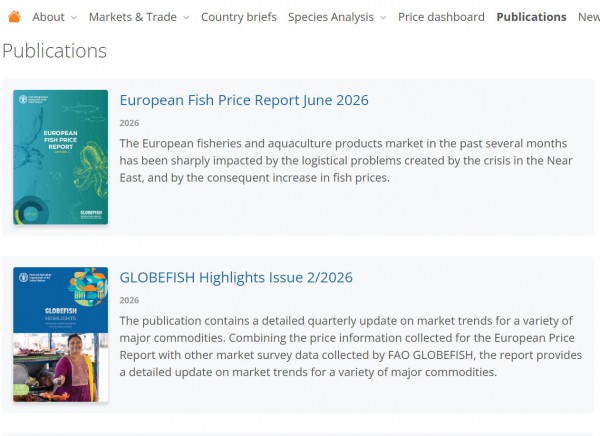The width and height of the screenshot is (600, 436).
Task: Select the Publications nav item
Action: [532, 17]
